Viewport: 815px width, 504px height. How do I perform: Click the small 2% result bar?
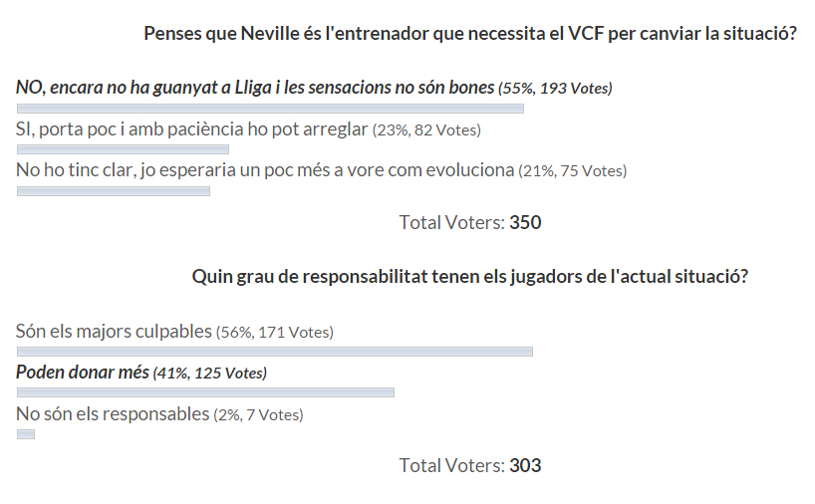pos(26,434)
